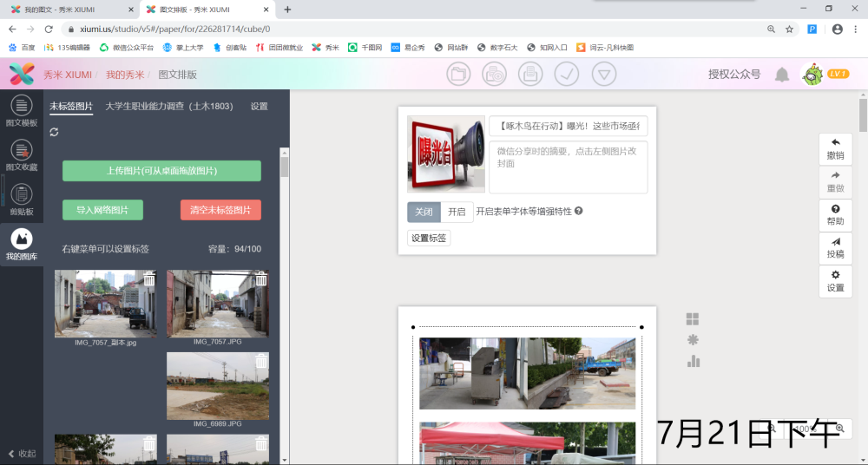Select the 关闭 toggle option
This screenshot has width=868, height=465.
(424, 212)
